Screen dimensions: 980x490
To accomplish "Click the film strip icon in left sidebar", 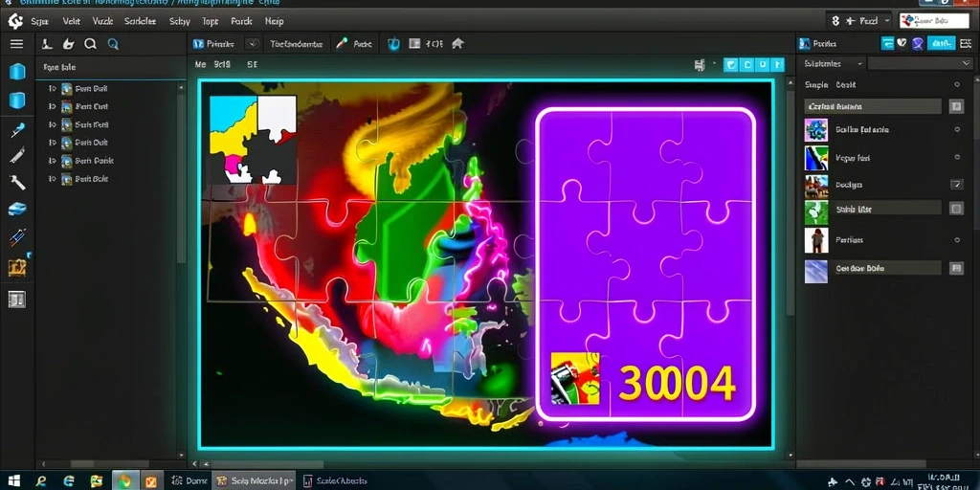I will coord(17,300).
